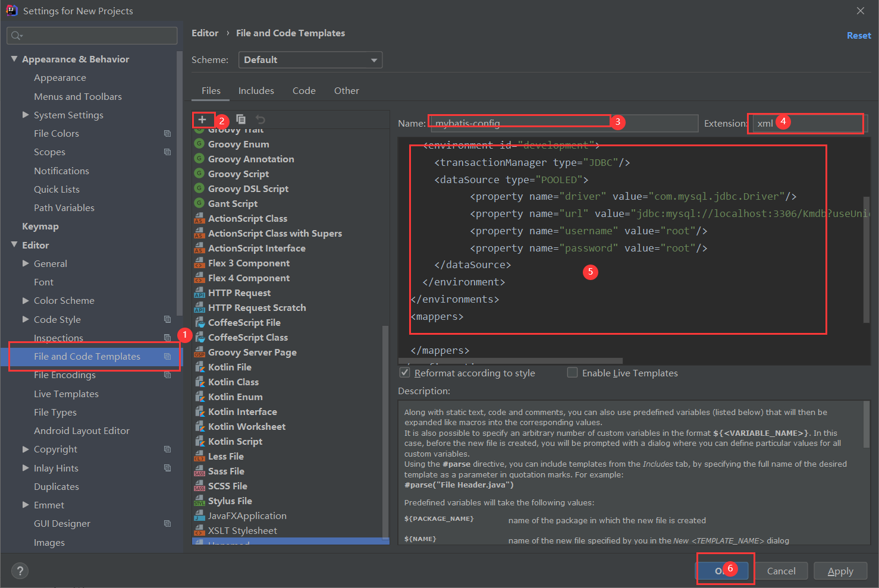
Task: Click the Reset link
Action: tap(859, 36)
